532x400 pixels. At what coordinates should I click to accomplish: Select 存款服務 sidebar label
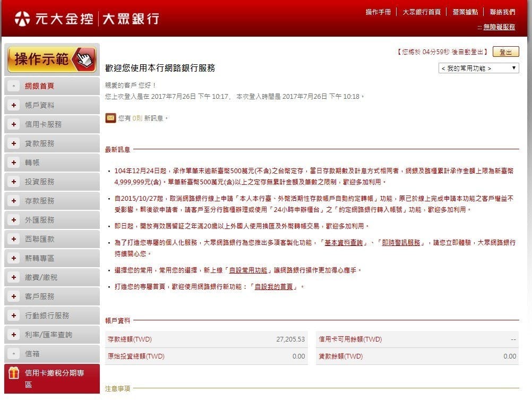pyautogui.click(x=40, y=201)
